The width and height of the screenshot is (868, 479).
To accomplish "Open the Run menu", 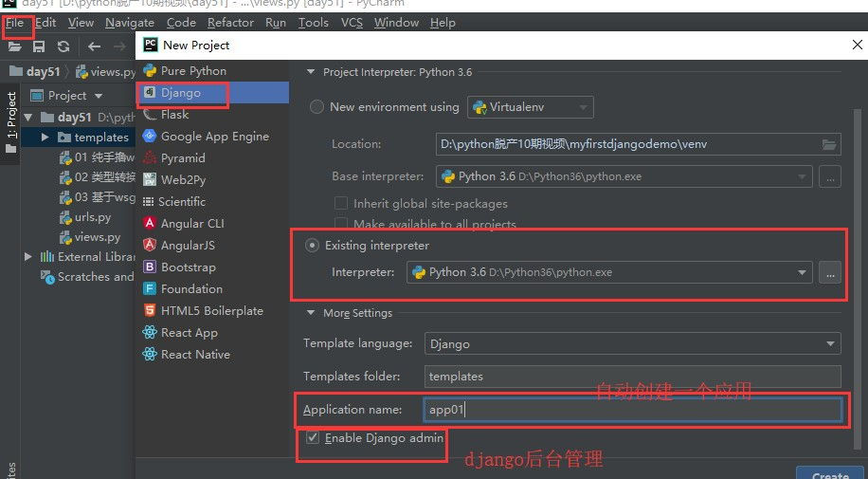I will pyautogui.click(x=276, y=23).
